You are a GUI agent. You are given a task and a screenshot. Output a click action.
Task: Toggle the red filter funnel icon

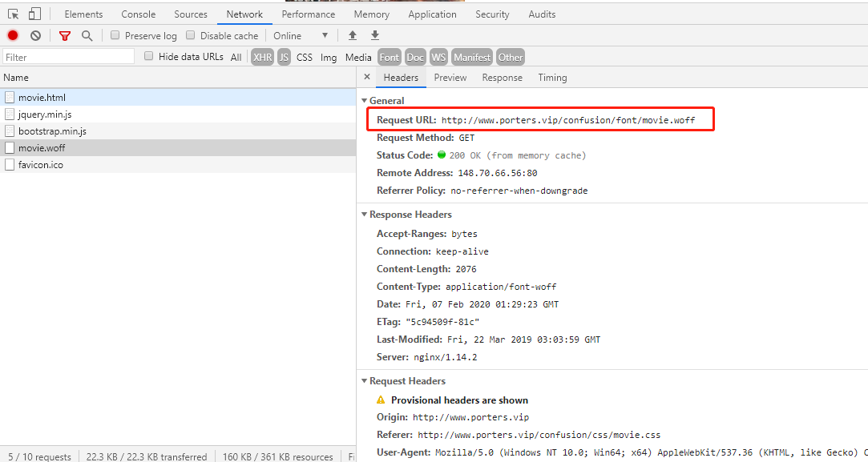(65, 36)
